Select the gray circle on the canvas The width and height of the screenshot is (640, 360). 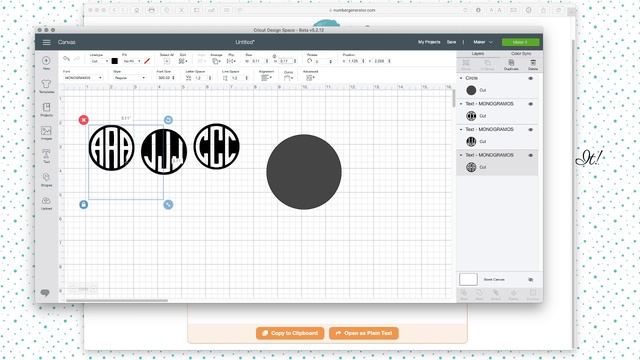(x=304, y=172)
